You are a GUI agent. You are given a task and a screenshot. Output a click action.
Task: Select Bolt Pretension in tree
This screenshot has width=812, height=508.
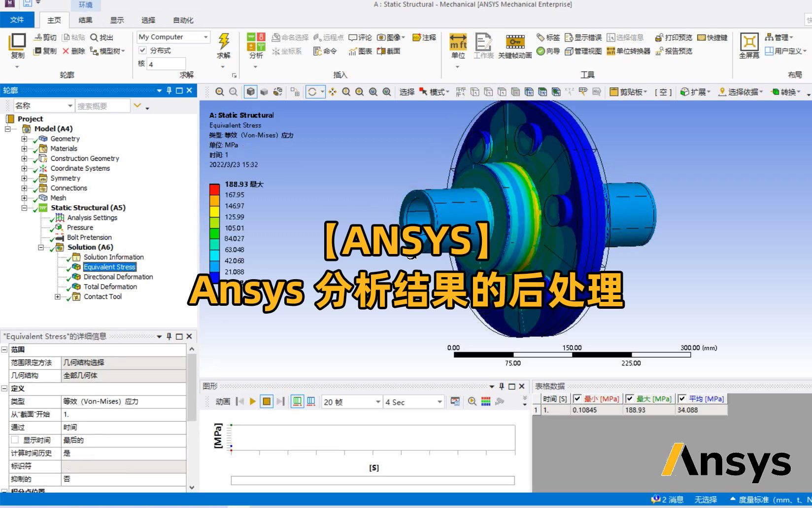pos(89,237)
